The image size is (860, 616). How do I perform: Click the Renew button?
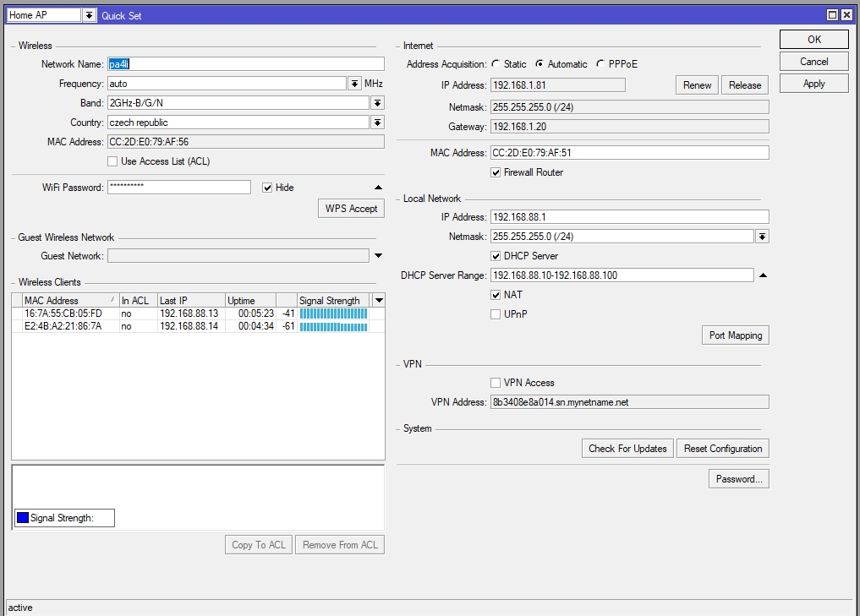(697, 84)
